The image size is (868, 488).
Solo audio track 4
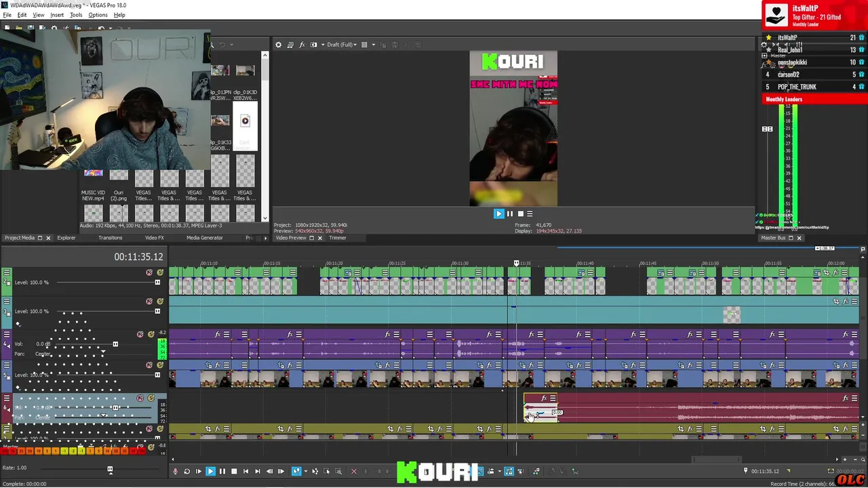pyautogui.click(x=151, y=334)
